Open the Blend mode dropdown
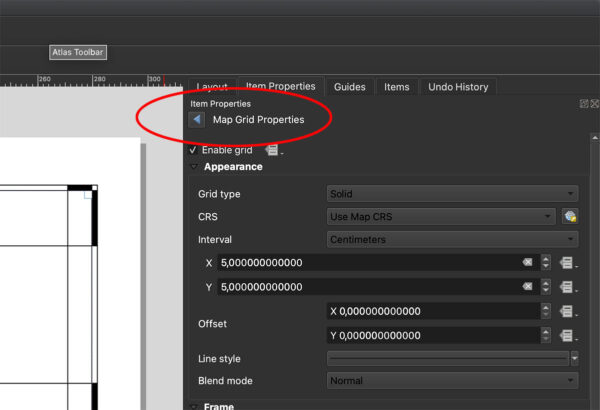 pos(452,381)
